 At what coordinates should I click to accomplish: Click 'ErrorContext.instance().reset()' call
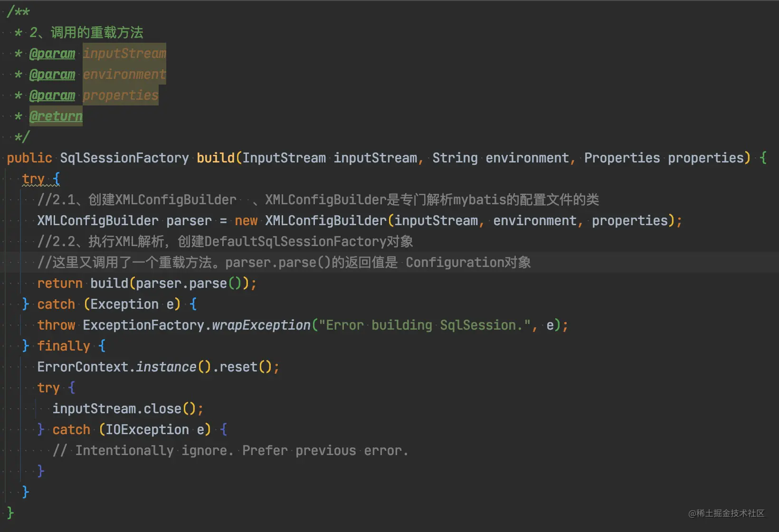pyautogui.click(x=155, y=367)
